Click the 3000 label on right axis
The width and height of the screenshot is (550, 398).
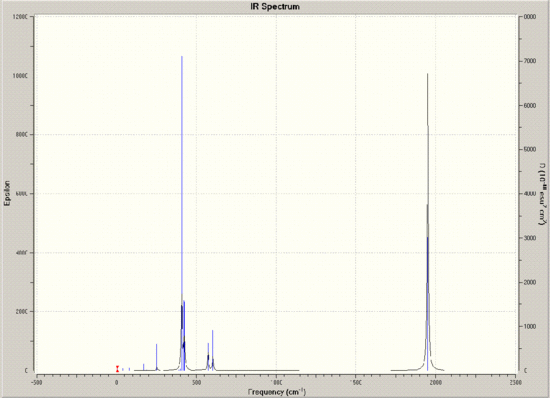point(530,238)
